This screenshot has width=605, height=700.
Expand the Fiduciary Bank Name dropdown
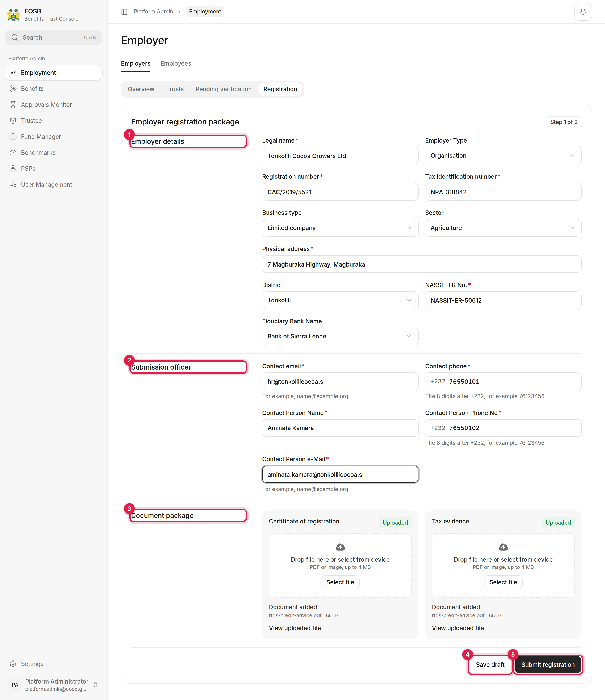340,336
